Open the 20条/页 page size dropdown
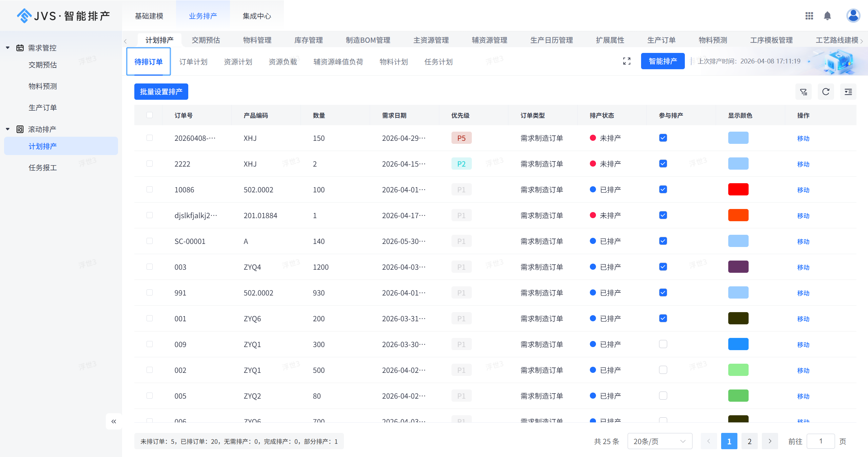Viewport: 868px width, 457px height. coord(659,441)
